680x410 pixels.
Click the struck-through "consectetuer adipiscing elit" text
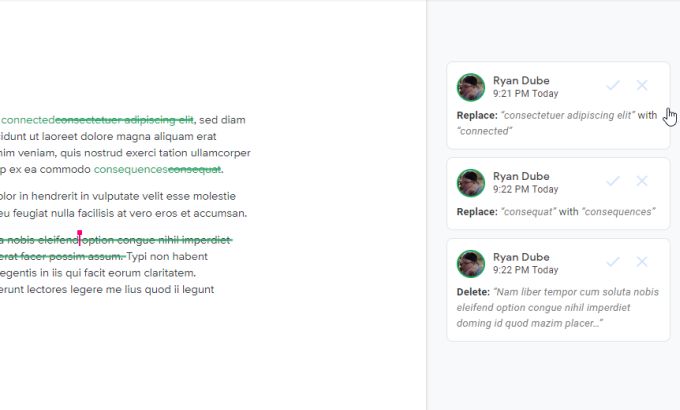(x=124, y=120)
